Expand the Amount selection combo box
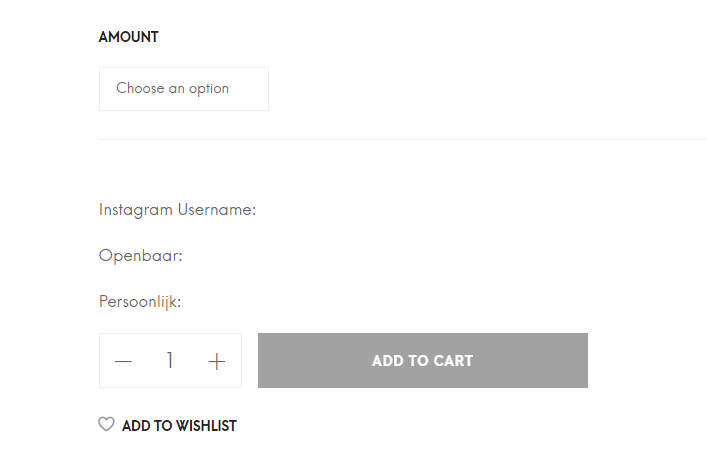This screenshot has width=707, height=476. tap(184, 89)
